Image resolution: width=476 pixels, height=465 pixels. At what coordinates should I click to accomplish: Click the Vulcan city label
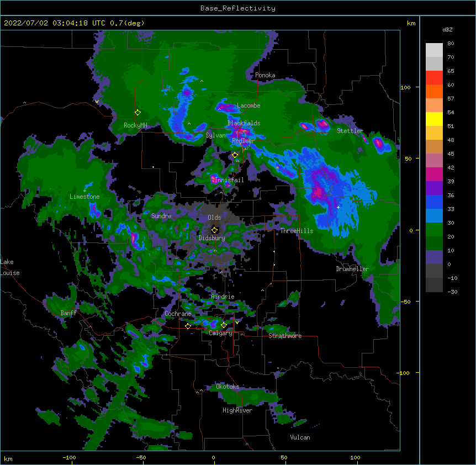[300, 437]
